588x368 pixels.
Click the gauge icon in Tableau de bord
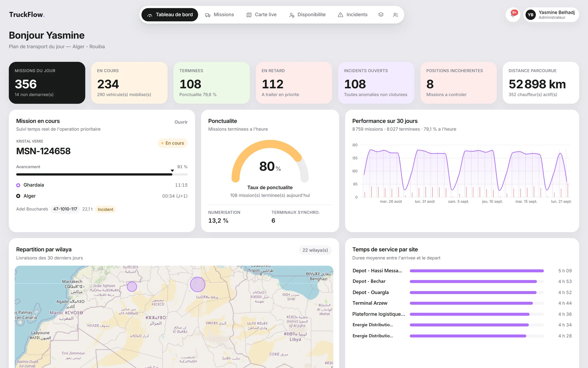tap(150, 15)
